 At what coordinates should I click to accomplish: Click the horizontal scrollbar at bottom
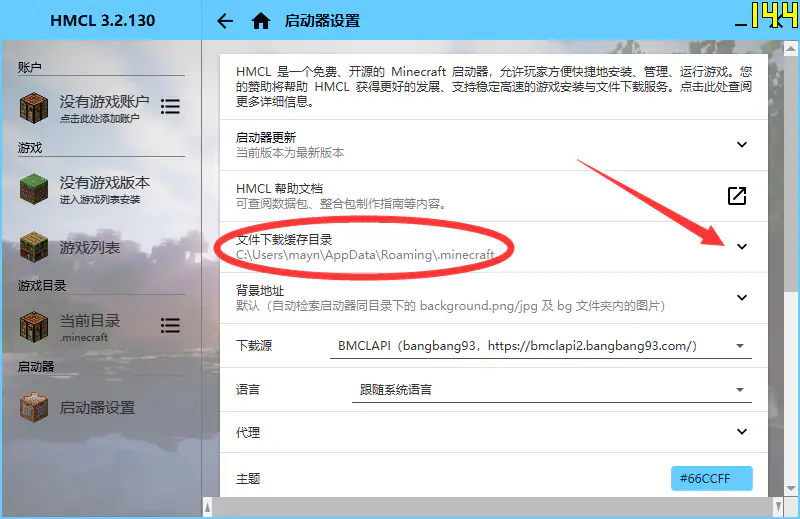pos(492,507)
